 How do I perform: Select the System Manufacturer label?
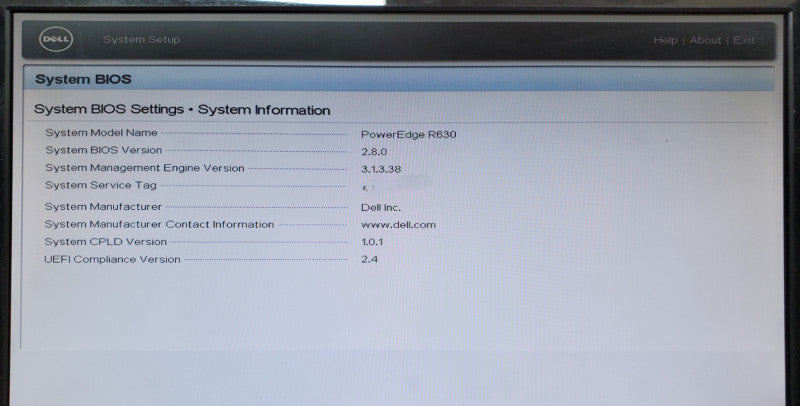(x=103, y=207)
